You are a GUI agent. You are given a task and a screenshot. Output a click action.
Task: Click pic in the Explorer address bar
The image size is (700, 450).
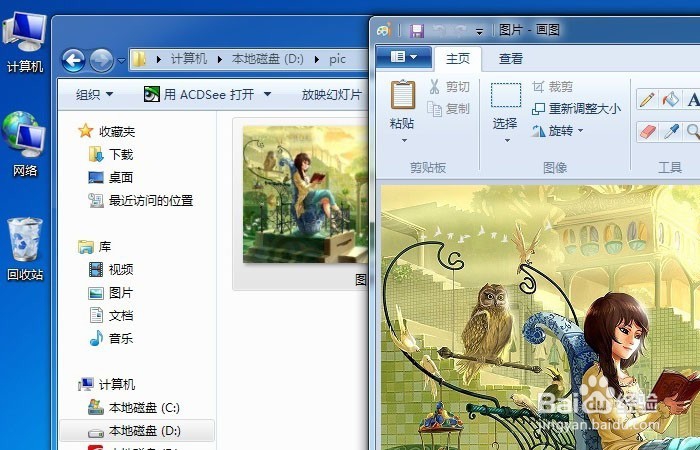[338, 59]
